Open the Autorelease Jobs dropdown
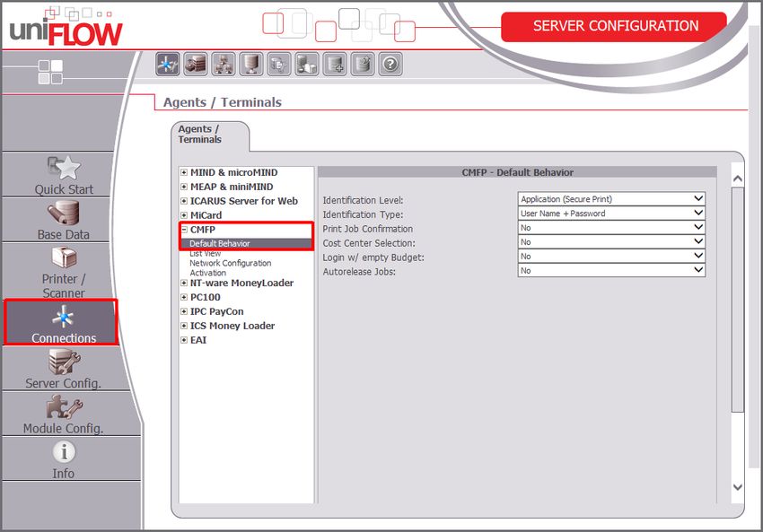Screen dimensions: 763x532 tap(611, 270)
